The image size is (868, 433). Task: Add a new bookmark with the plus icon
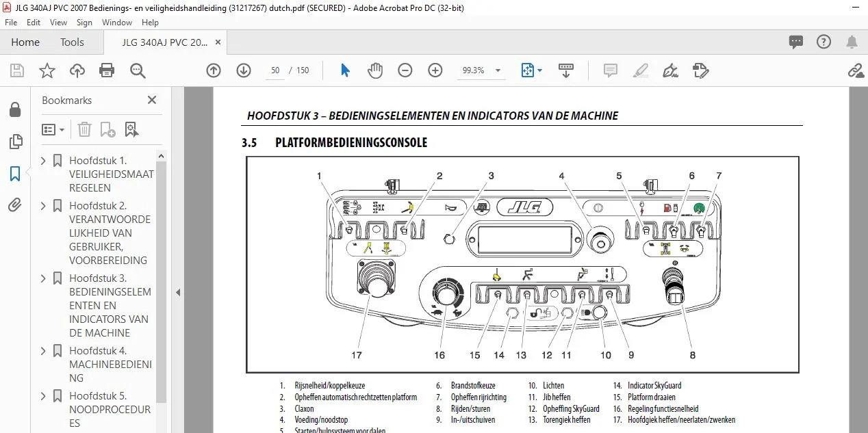tap(107, 129)
